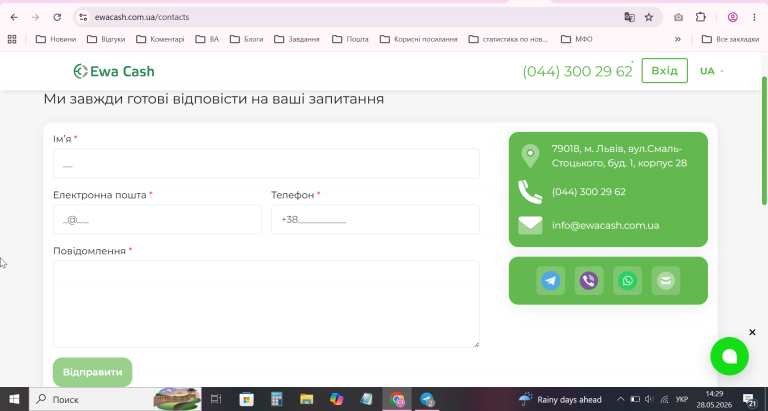Click phone number in the green contact card
Screen dimensions: 768x411
[589, 192]
